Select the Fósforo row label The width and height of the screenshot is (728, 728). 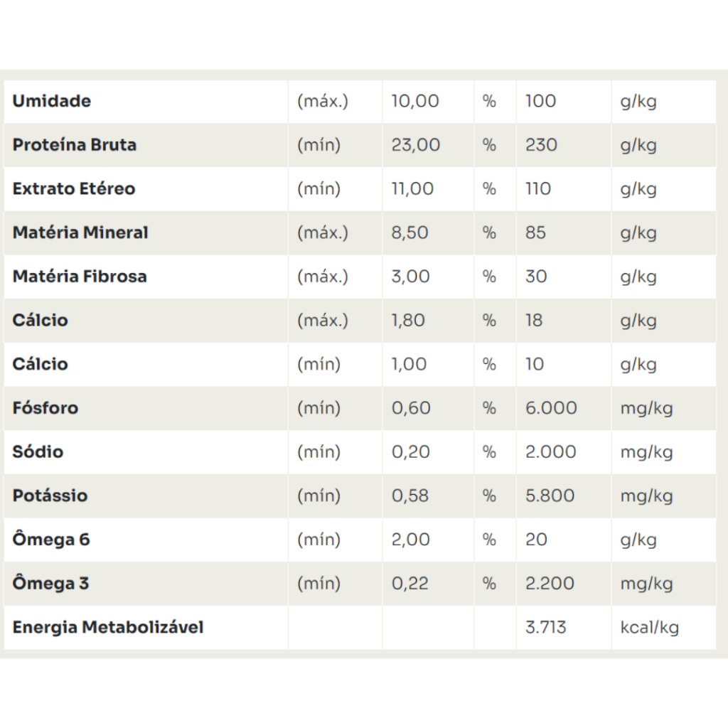click(45, 408)
